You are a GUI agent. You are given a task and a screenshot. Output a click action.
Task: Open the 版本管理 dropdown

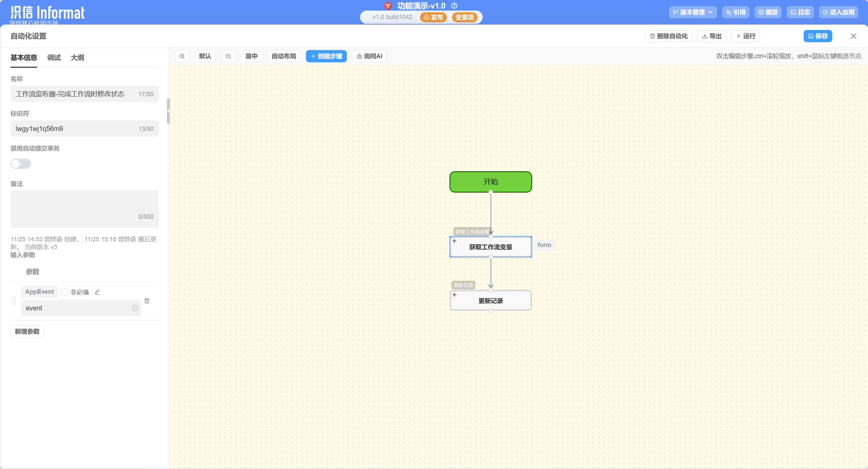click(x=693, y=12)
